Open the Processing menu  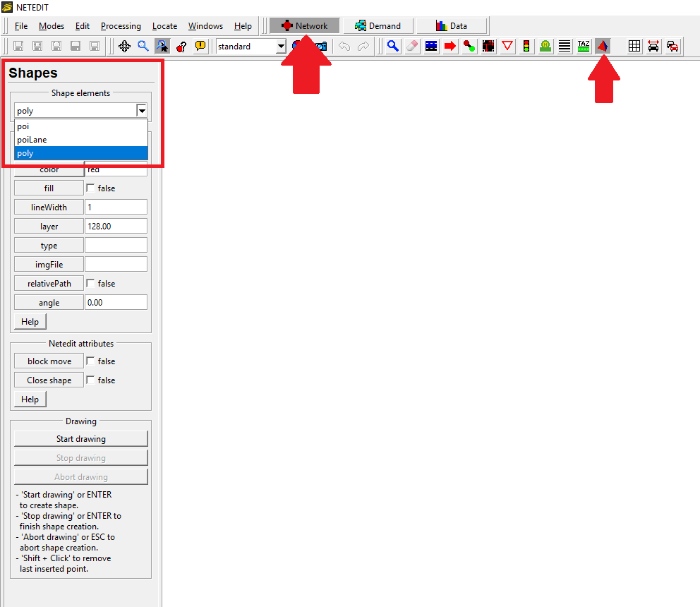pos(121,26)
